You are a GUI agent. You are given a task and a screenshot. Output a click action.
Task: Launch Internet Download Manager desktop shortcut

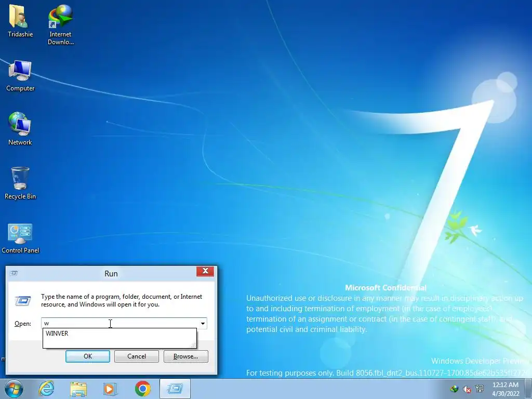tap(60, 24)
